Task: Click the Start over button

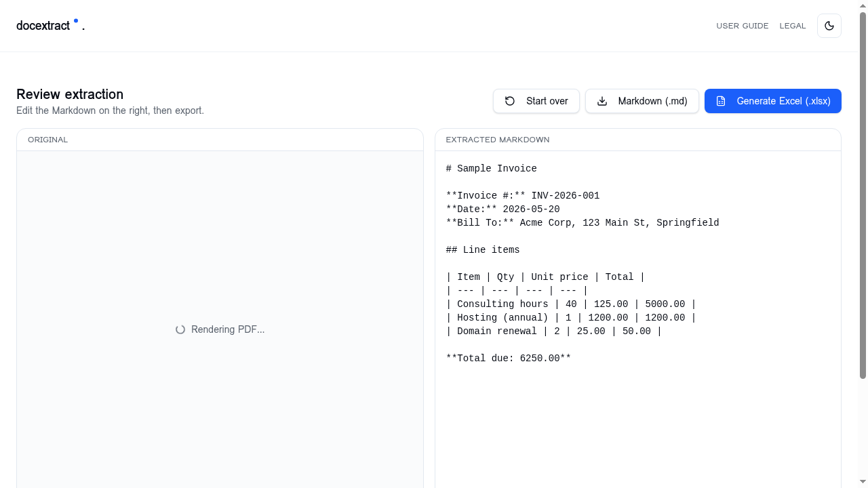Action: pyautogui.click(x=536, y=101)
